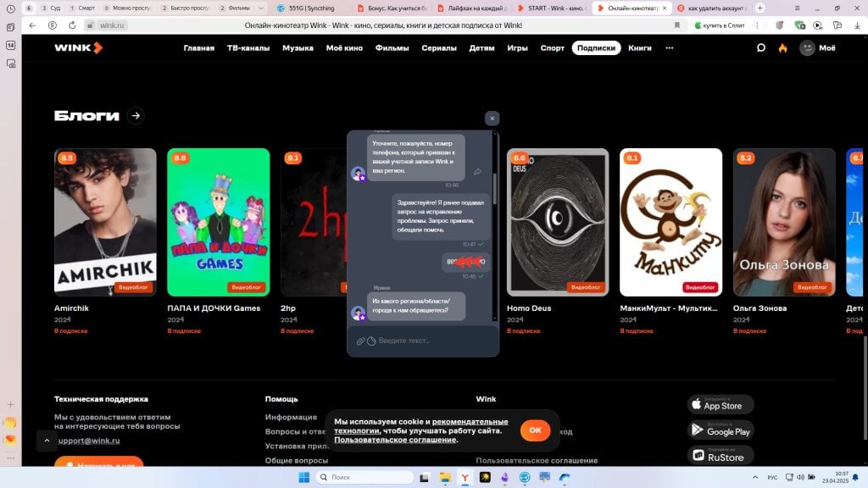Close the support chat window
868x488 pixels.
click(x=492, y=118)
